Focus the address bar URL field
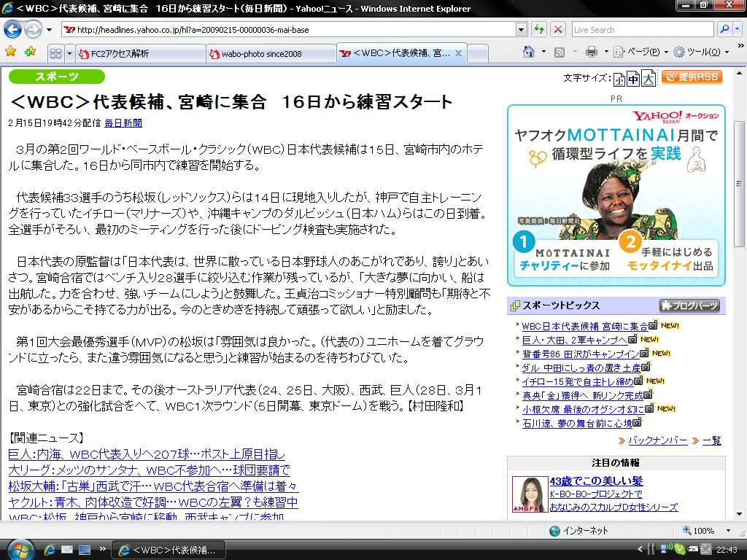Screen dimensions: 747x560 coord(288,29)
